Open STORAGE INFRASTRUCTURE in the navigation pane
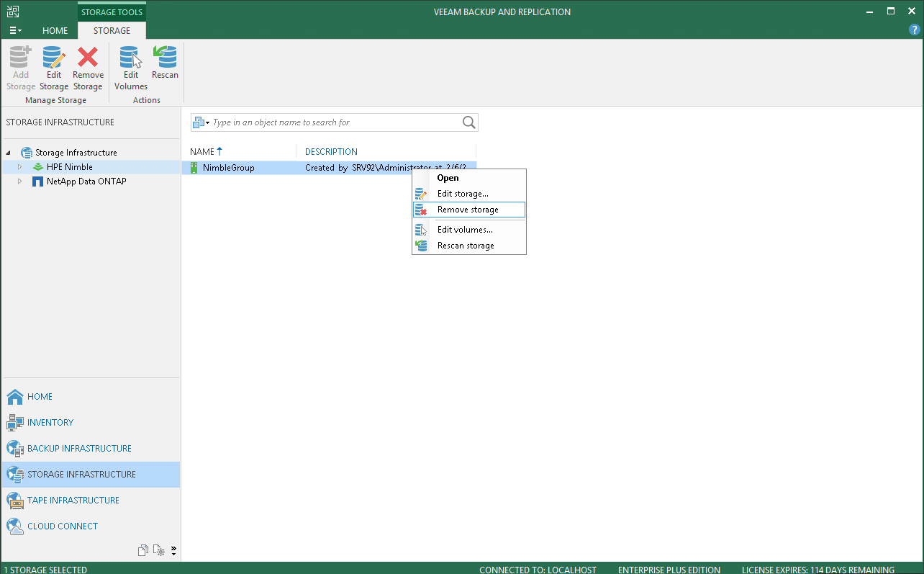The width and height of the screenshot is (924, 574). coord(91,475)
